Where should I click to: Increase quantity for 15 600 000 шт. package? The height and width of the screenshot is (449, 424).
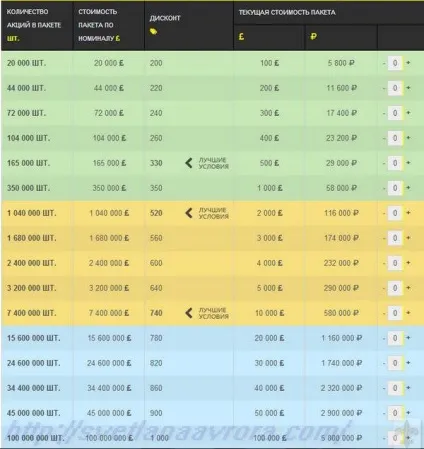(408, 338)
